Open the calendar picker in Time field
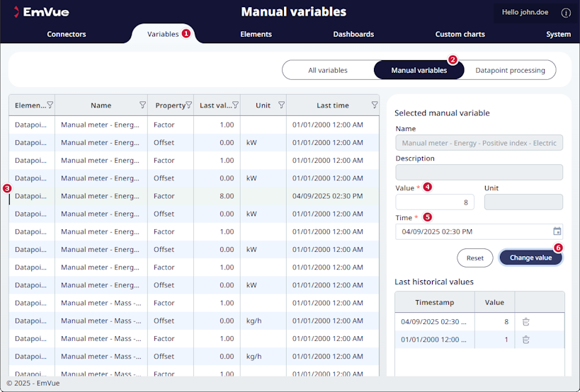The image size is (580, 392). point(557,231)
